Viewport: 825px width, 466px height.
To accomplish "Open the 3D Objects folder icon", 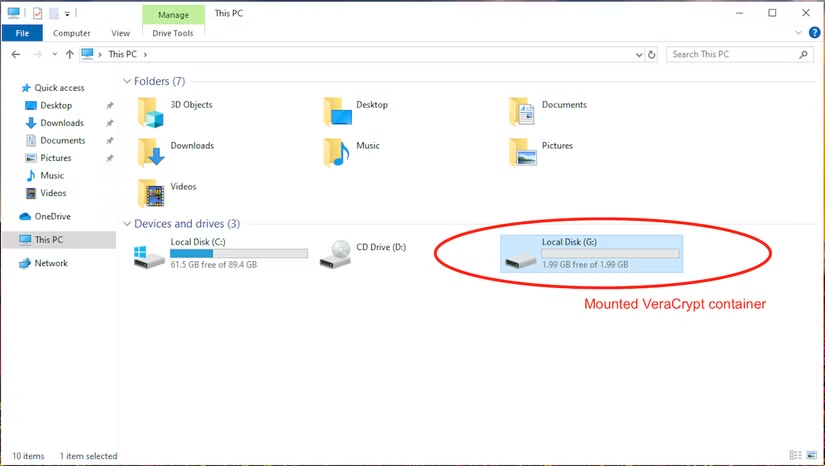I will (x=151, y=112).
